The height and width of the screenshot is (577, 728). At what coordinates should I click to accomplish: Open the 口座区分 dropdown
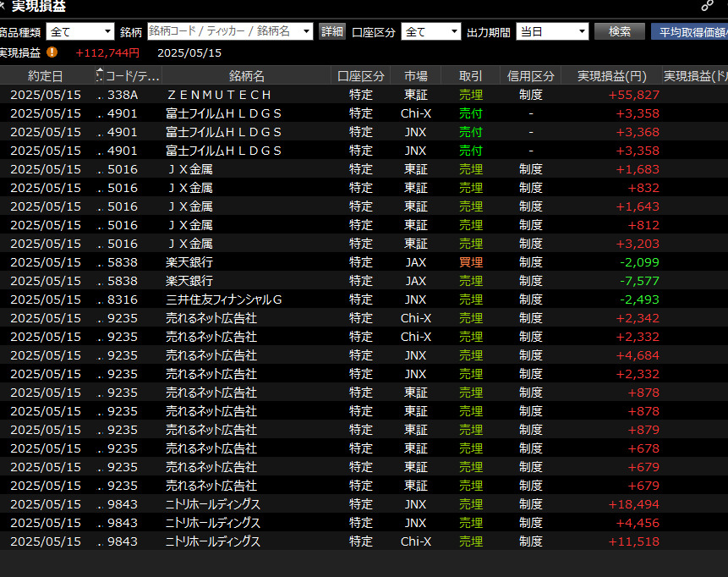[431, 31]
